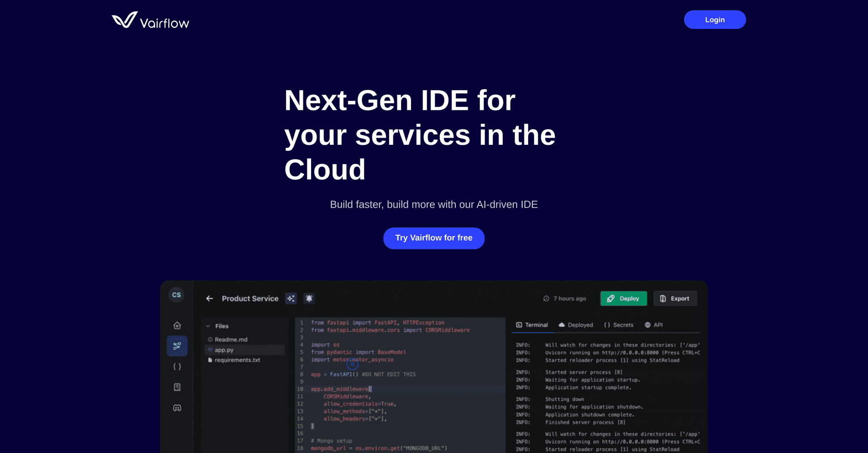Click the bug icon next to Product Service
Screen dimensions: 868x453
pos(309,299)
